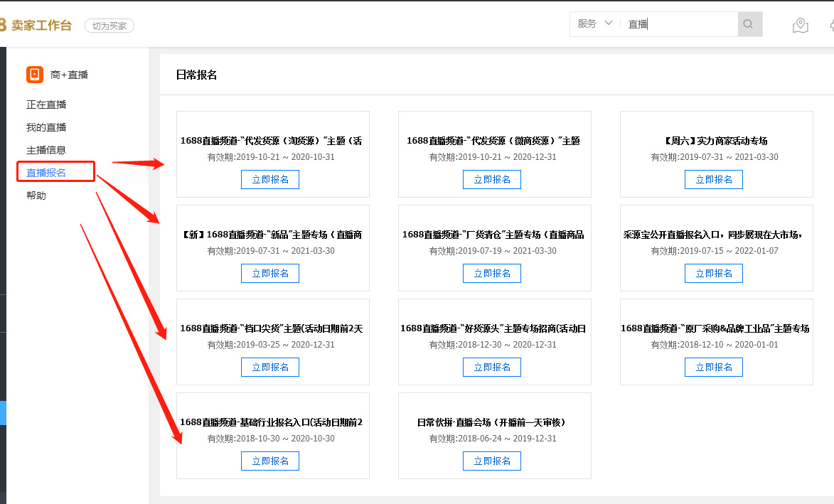Click the 商+直播 sidebar heading
Viewport: 834px width, 504px height.
click(69, 75)
